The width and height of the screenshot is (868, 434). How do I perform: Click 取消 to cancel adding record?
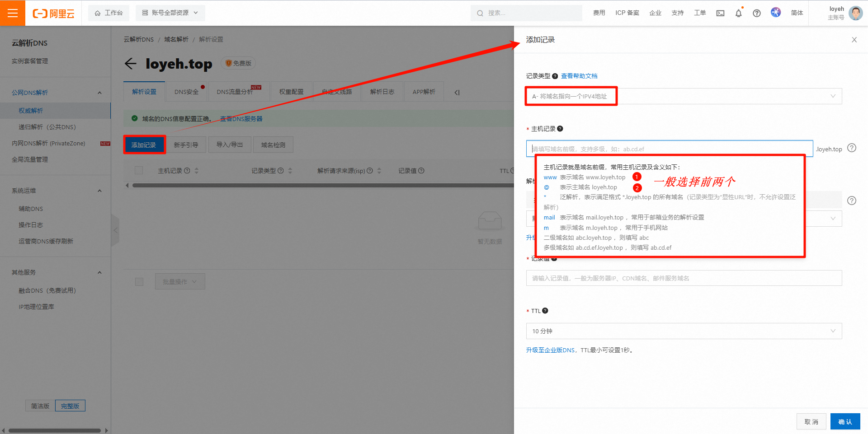click(x=811, y=422)
